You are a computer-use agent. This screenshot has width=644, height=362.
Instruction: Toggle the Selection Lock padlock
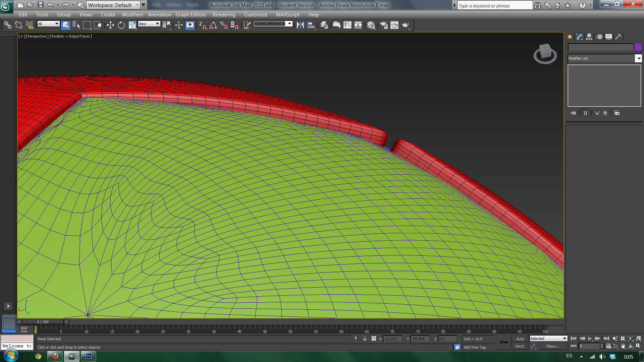pyautogui.click(x=365, y=339)
